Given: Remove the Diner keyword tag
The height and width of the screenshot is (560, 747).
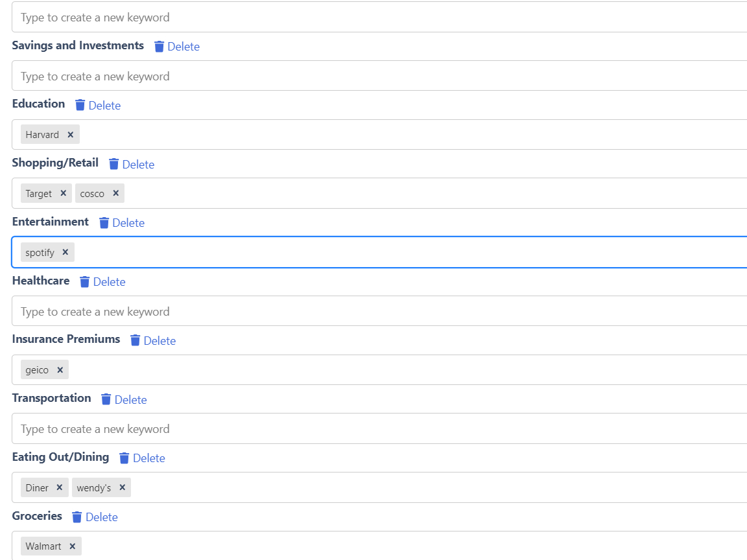Looking at the screenshot, I should [x=59, y=487].
